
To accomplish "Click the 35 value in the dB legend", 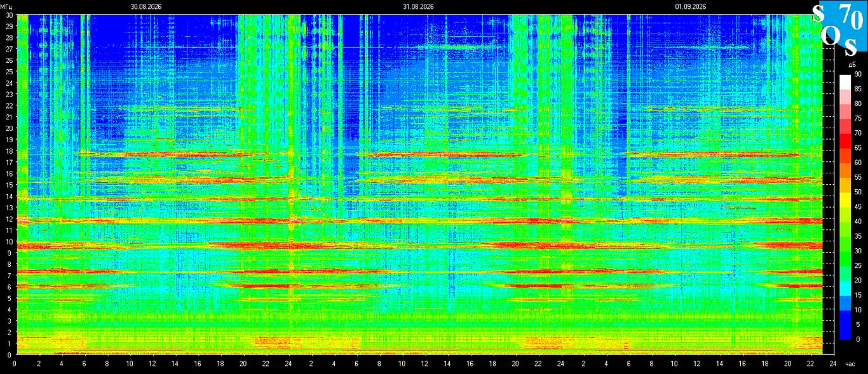I will coord(858,236).
